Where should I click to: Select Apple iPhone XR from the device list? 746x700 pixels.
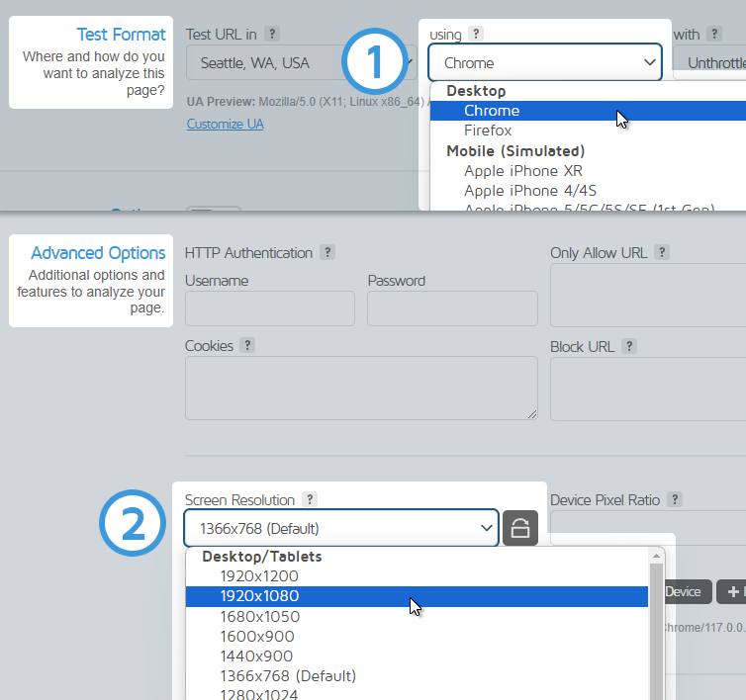tap(522, 170)
